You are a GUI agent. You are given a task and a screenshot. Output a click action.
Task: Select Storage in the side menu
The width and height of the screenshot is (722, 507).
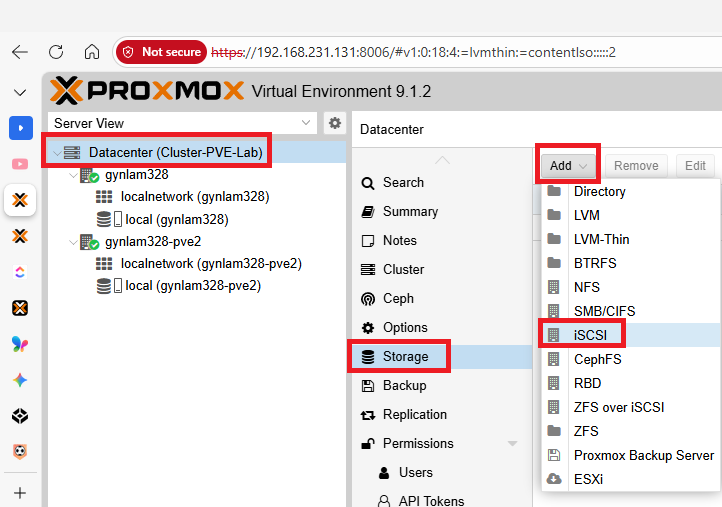tap(442, 356)
